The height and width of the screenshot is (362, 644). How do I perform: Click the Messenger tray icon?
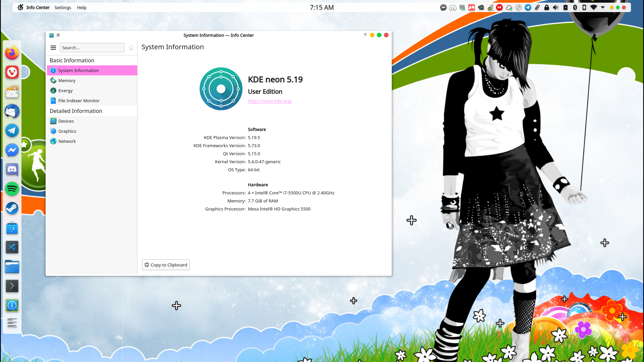click(443, 7)
